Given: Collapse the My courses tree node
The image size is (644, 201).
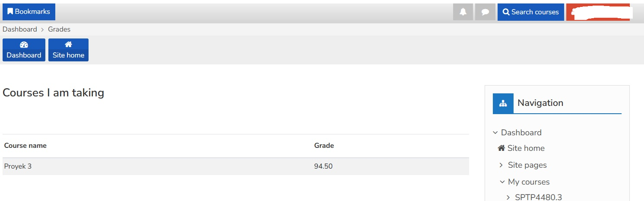Looking at the screenshot, I should [502, 182].
